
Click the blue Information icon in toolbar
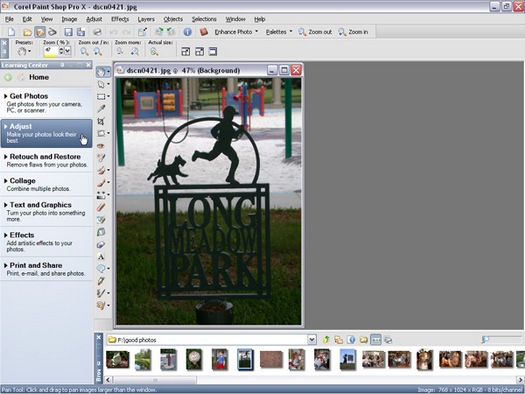click(x=188, y=32)
